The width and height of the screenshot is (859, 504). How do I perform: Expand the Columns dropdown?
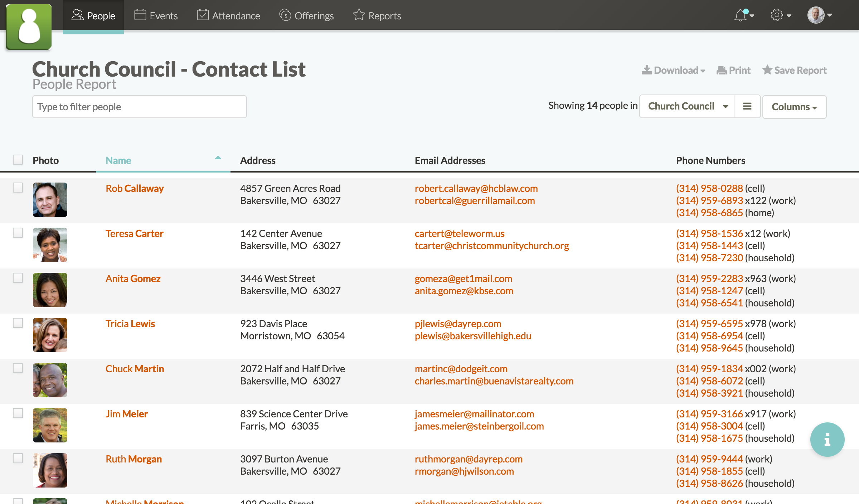click(x=794, y=107)
